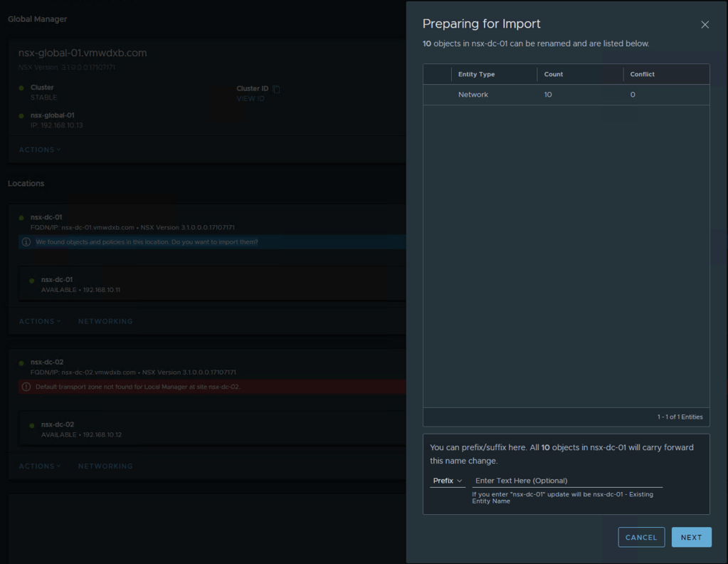Click status dot beside AVAILABLE nsx-dc-01 node

point(32,281)
